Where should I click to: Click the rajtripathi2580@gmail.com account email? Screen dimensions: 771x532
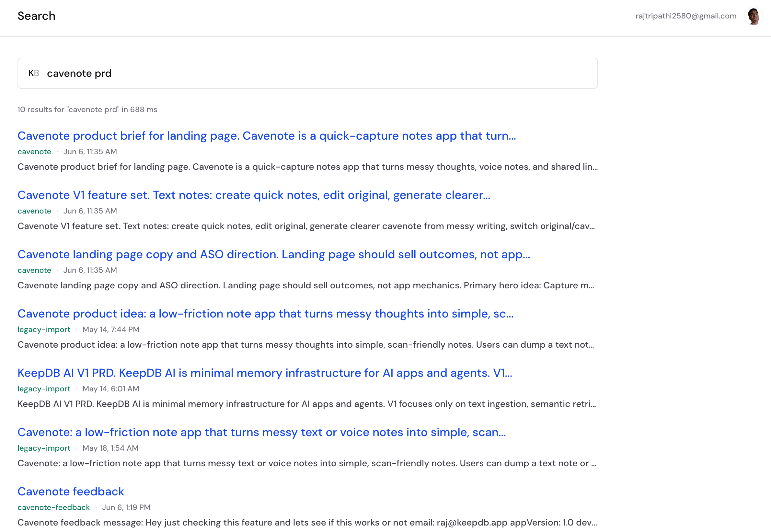click(686, 16)
